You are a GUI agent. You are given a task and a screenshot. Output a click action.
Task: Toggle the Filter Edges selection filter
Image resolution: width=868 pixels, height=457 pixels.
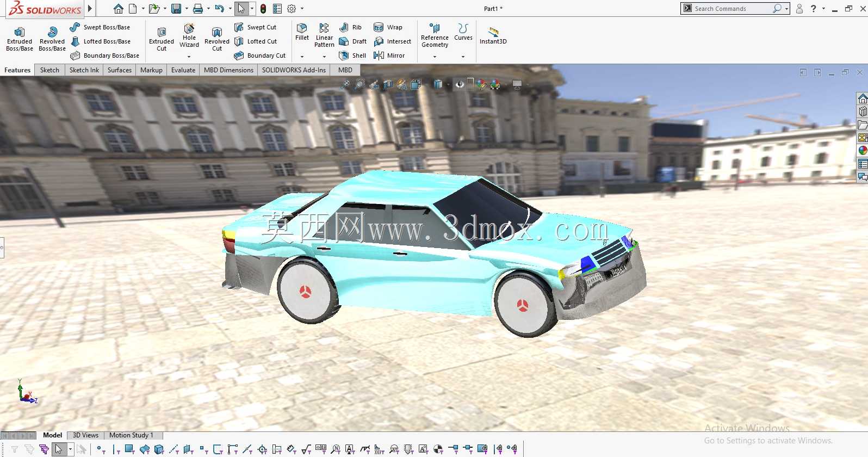pyautogui.click(x=115, y=449)
